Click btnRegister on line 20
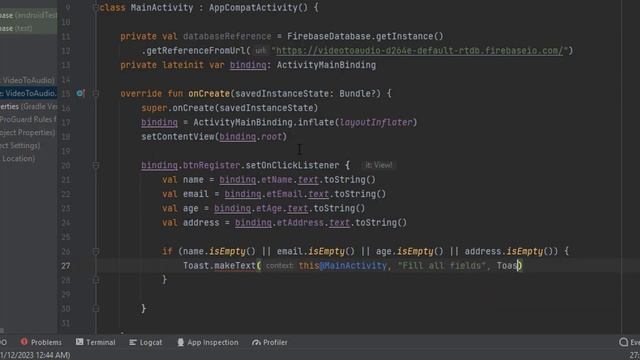The image size is (640, 360). 211,165
